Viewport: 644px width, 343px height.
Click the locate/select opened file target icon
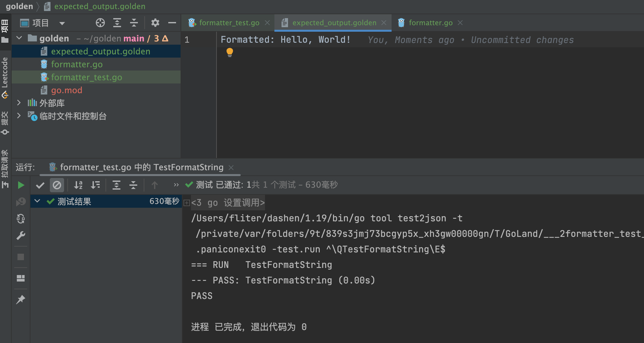click(x=100, y=23)
